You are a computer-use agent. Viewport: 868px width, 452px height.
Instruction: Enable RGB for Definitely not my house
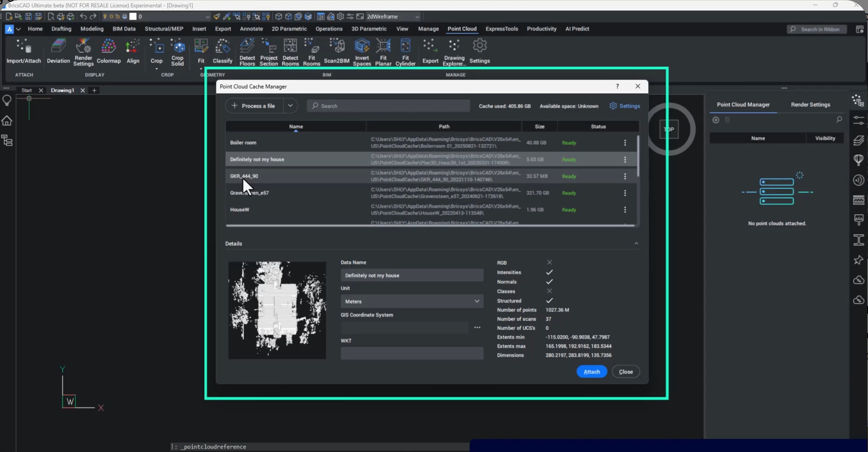point(549,262)
